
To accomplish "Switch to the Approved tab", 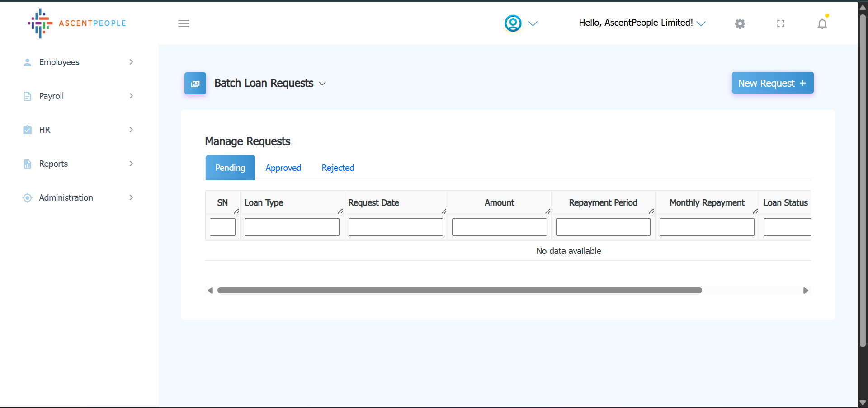I will (x=283, y=168).
